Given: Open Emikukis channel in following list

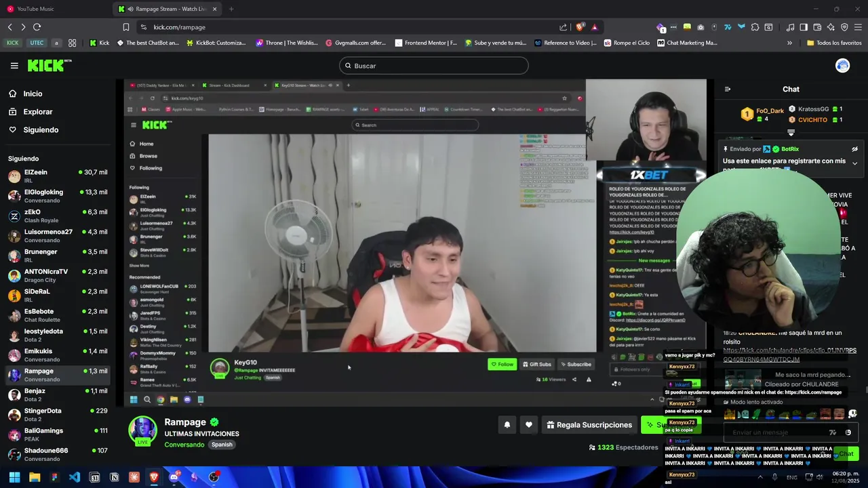Looking at the screenshot, I should (58, 354).
